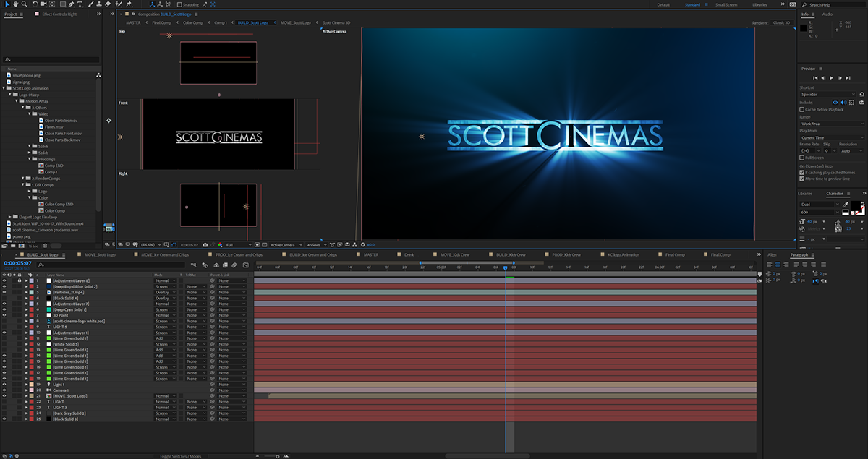Select the Eraser tool
The width and height of the screenshot is (868, 459).
point(108,4)
